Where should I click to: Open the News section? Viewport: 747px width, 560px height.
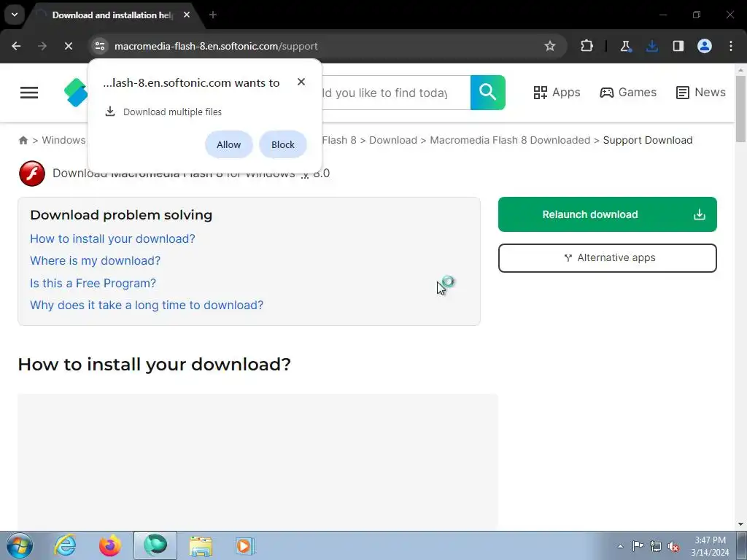(701, 93)
